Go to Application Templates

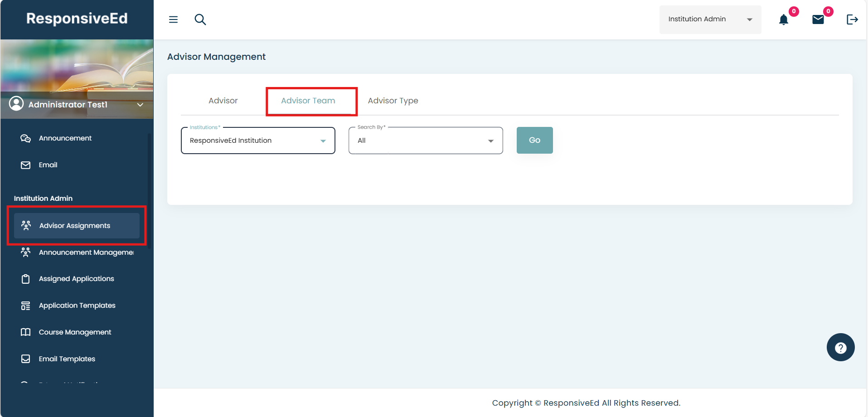[77, 305]
